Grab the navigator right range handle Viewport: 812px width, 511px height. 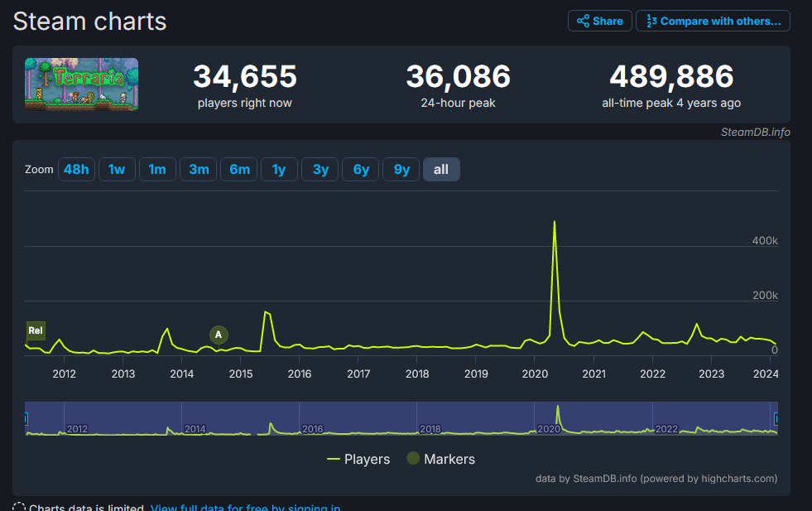[x=776, y=419]
